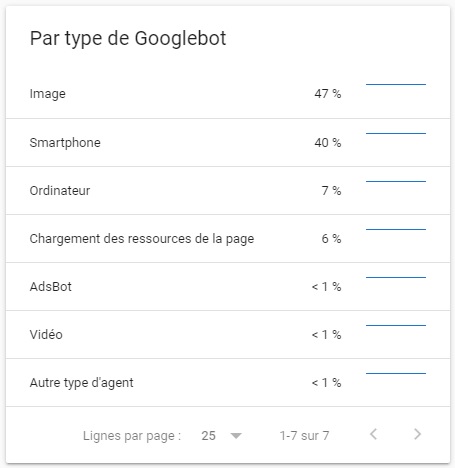Select Autre type d'agent row

[x=228, y=382]
